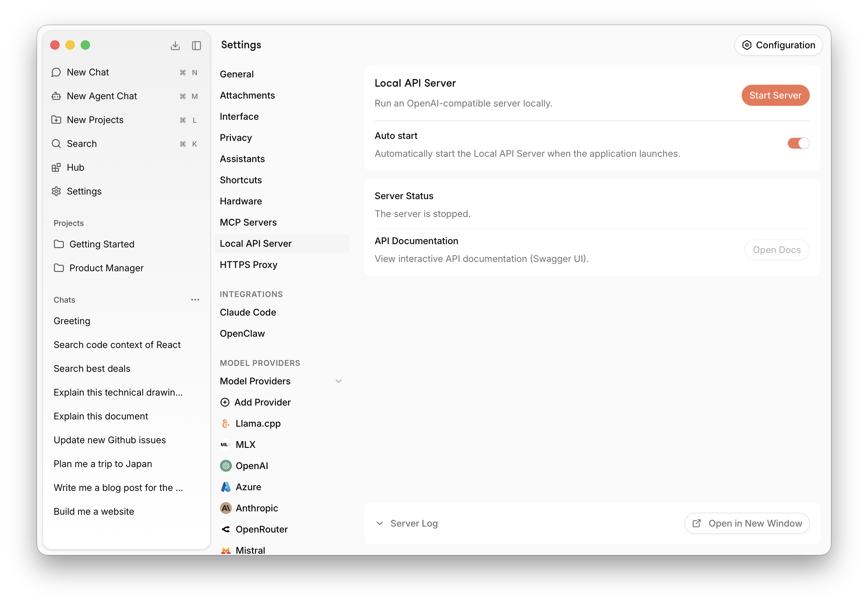
Task: Click the download icon in the sidebar header
Action: point(175,45)
